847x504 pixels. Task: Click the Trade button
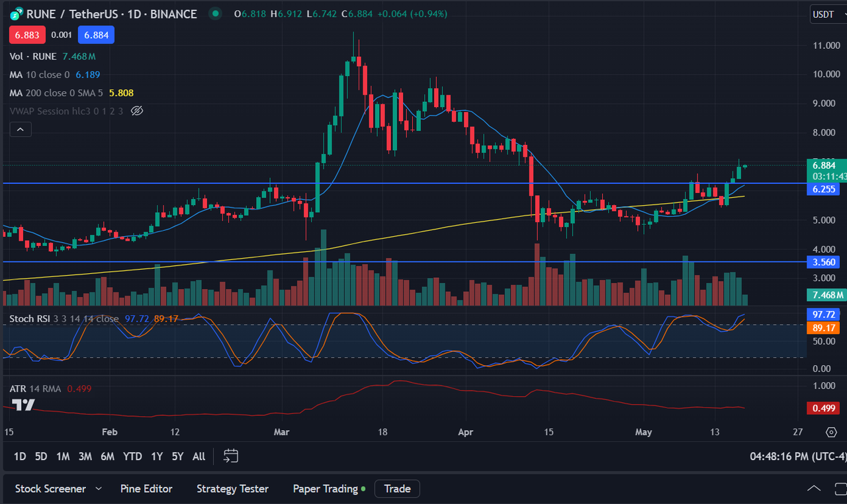click(397, 489)
